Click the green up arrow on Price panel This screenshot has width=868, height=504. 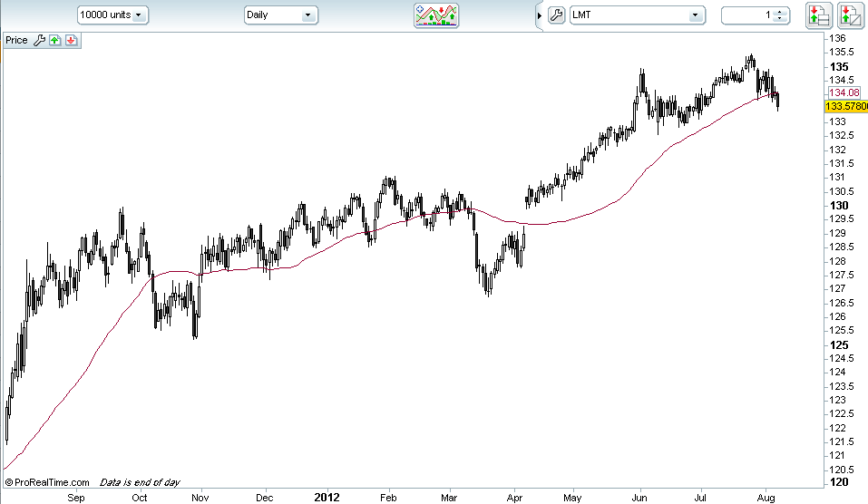click(x=54, y=41)
